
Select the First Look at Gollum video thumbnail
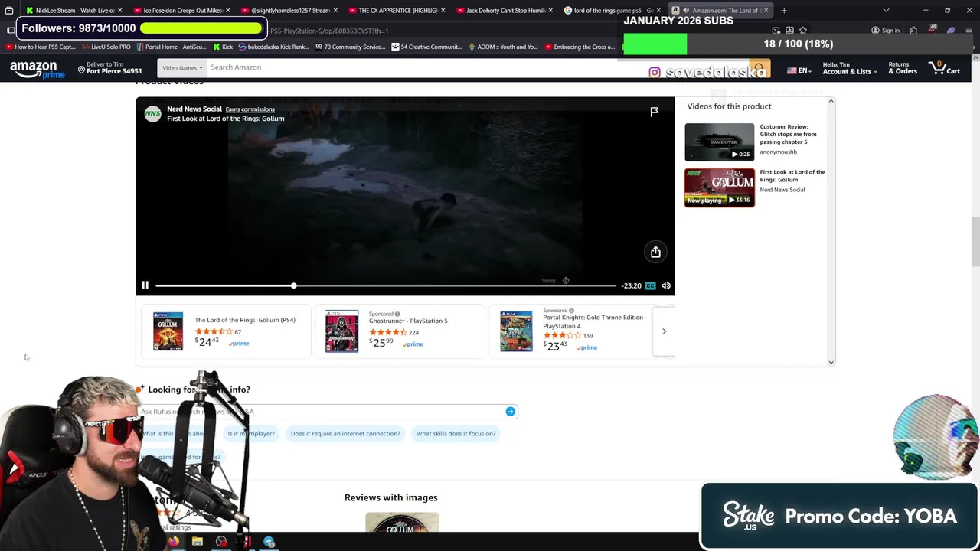(719, 187)
